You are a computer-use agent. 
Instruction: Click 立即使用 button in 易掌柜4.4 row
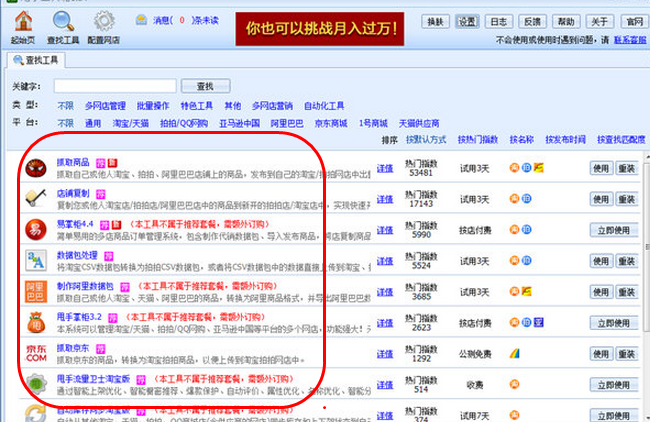point(614,230)
